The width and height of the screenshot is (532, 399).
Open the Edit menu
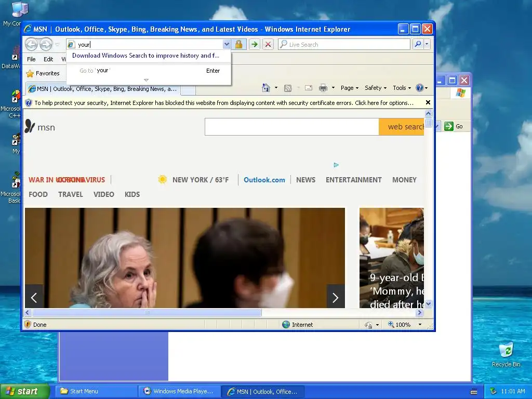[48, 59]
